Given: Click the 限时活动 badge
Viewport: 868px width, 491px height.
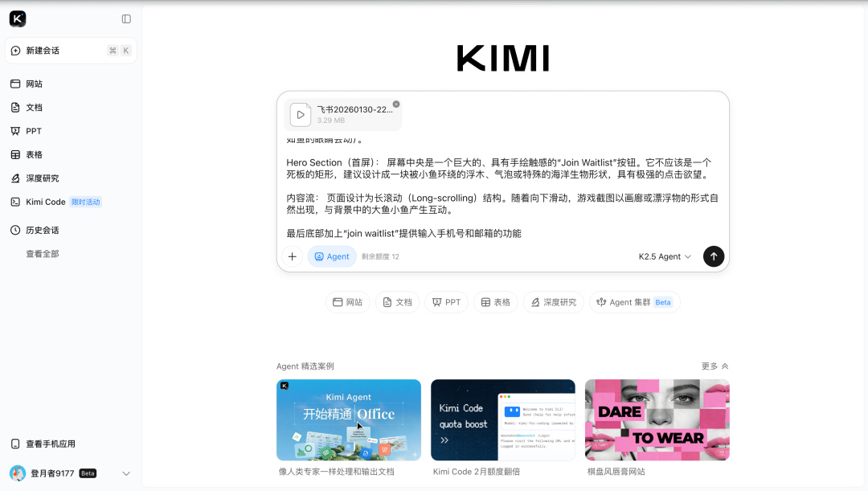Looking at the screenshot, I should click(86, 202).
